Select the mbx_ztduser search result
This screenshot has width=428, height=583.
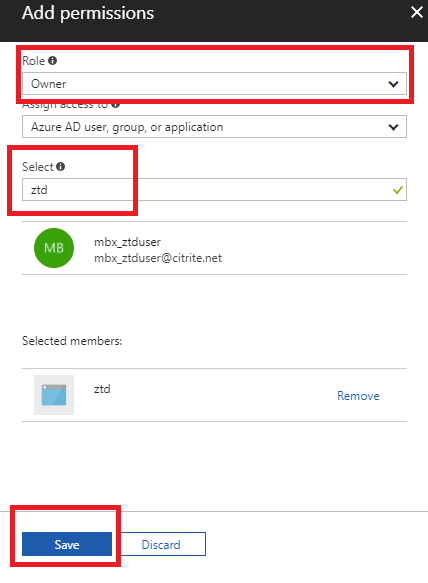pyautogui.click(x=214, y=248)
